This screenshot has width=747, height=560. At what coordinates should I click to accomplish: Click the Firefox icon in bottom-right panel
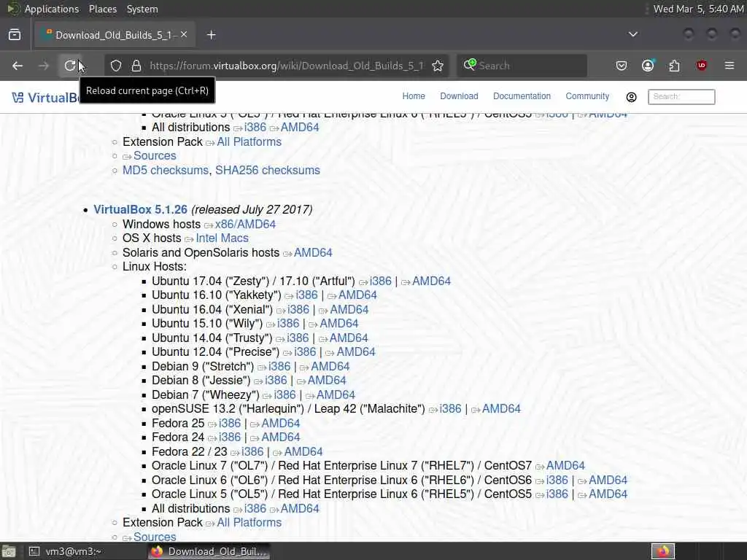coord(662,551)
